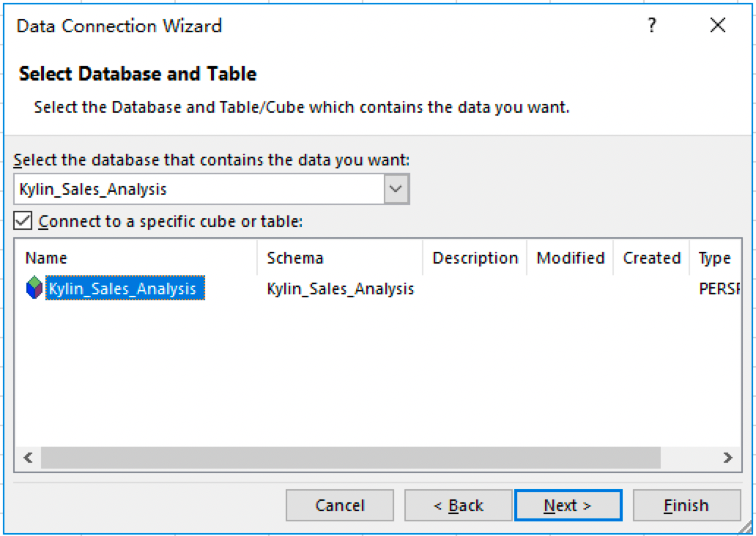Click the horizontal scrollbar thumb
This screenshot has width=756, height=536.
click(x=350, y=458)
